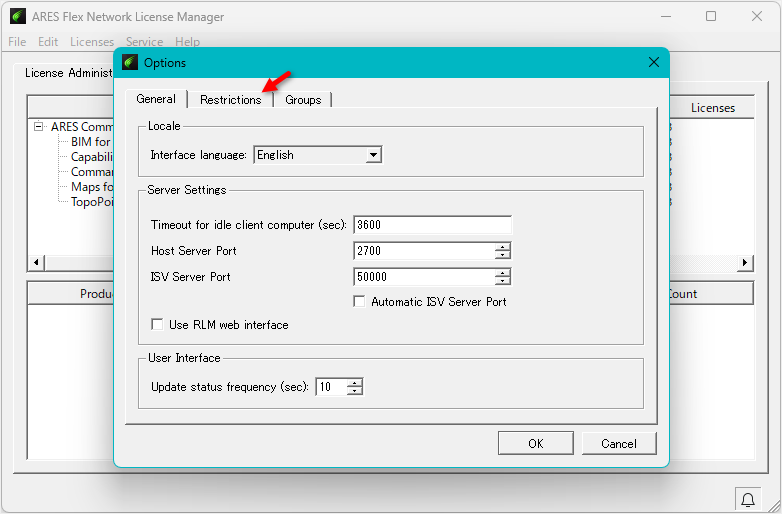This screenshot has width=782, height=514.
Task: Maximize the License Manager window
Action: tap(711, 16)
